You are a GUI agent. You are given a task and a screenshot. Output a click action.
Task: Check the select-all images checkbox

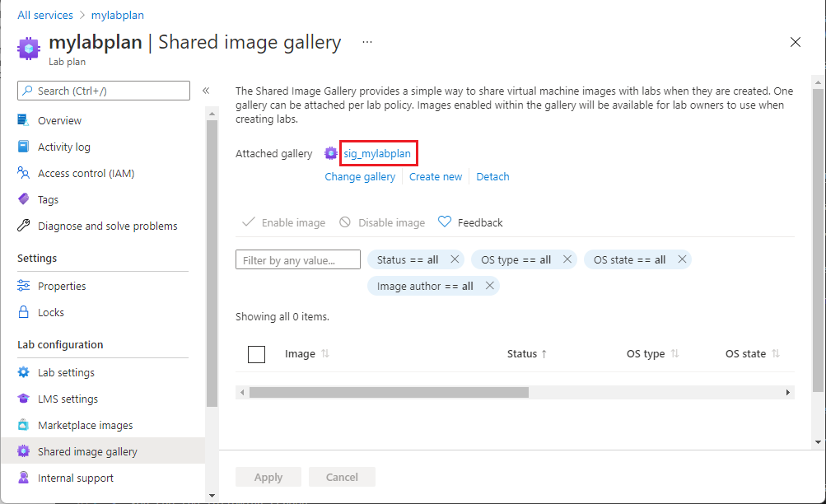point(257,354)
